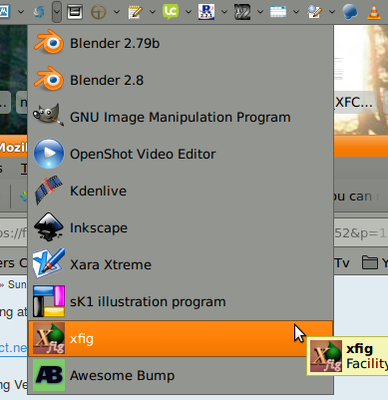Expand dropdown next to the notepad launcher
388x400 pixels.
tap(153, 12)
